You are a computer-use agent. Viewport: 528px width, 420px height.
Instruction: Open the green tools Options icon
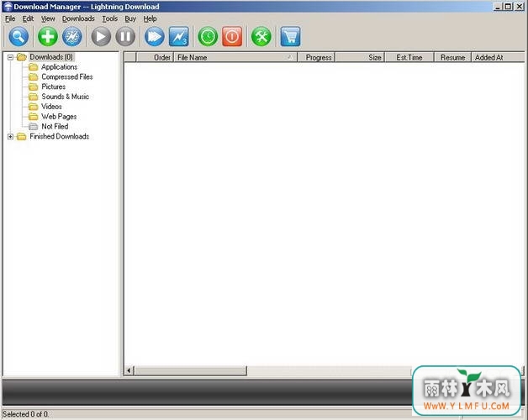261,36
